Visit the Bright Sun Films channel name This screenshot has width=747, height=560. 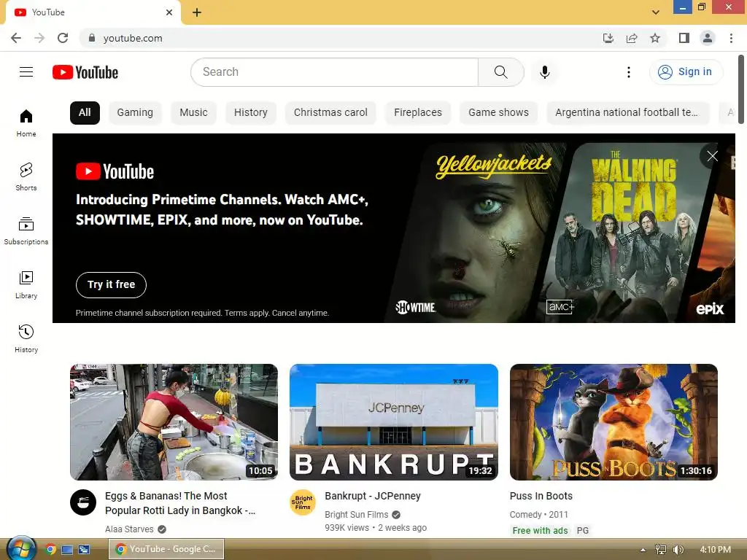click(356, 515)
